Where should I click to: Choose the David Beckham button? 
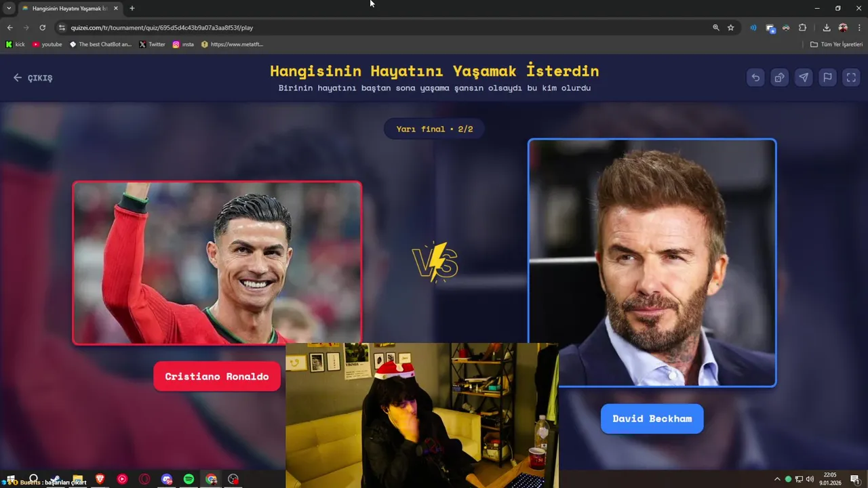(652, 418)
